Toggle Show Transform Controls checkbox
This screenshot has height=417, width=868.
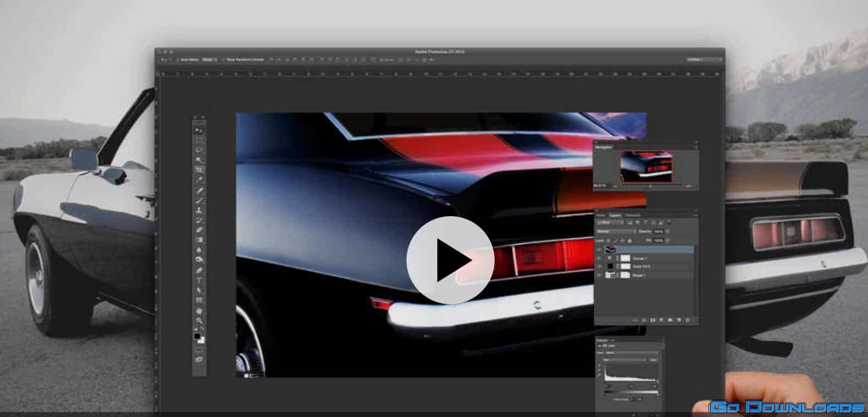point(224,59)
